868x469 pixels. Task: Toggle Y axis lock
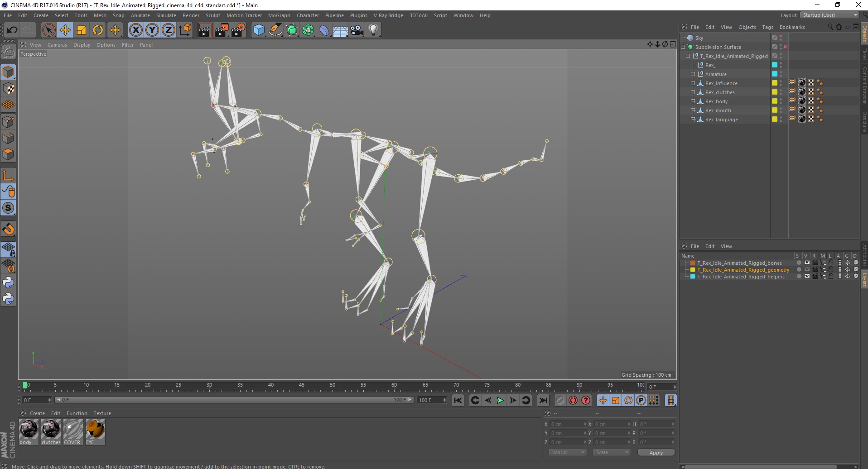click(152, 30)
